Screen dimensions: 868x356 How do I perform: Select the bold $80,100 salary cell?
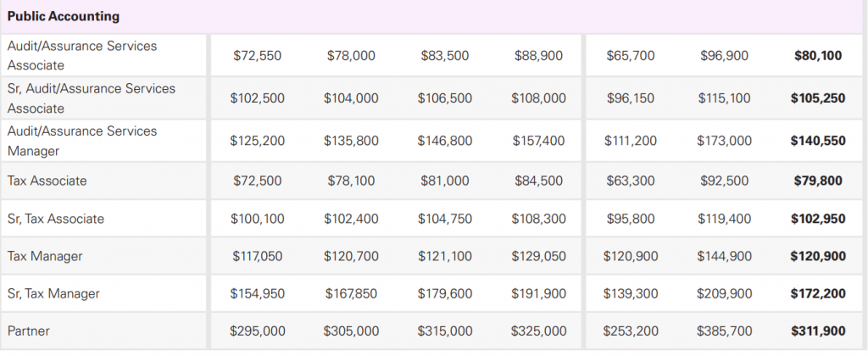tap(818, 56)
